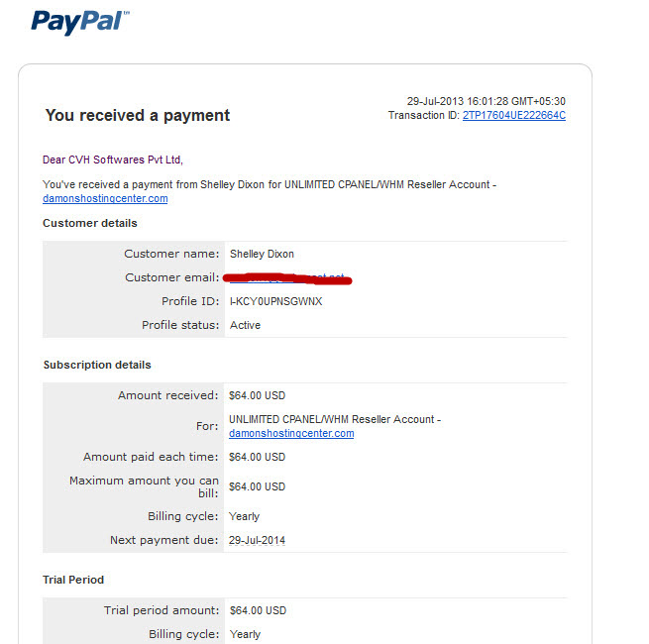Click the redacted customer email link
The width and height of the screenshot is (649, 644).
pyautogui.click(x=287, y=278)
